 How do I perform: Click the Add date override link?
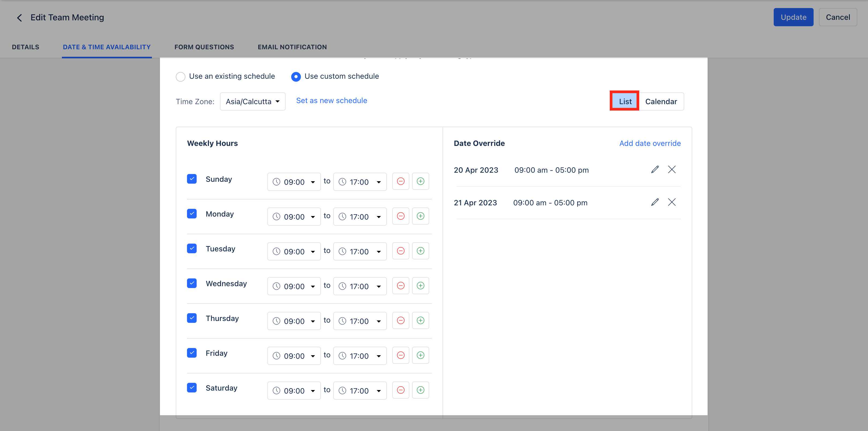(x=650, y=143)
